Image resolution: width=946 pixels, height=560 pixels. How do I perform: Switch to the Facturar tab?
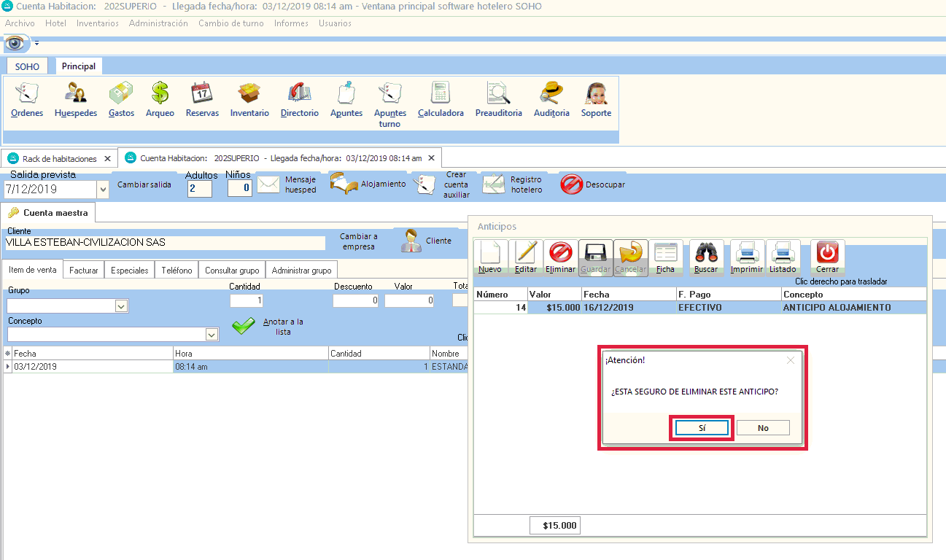[x=84, y=270]
